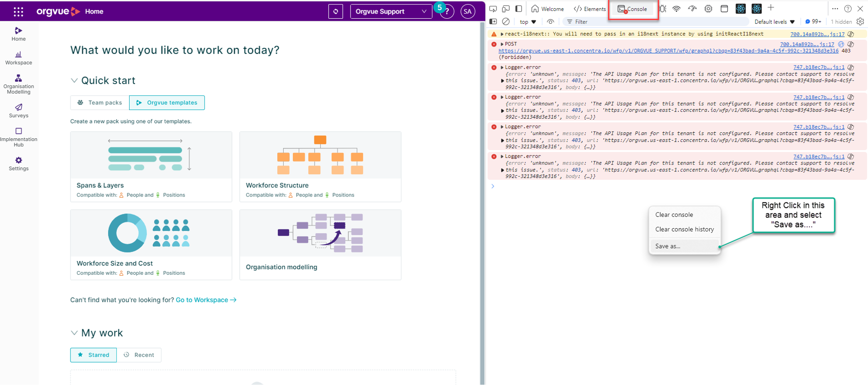The width and height of the screenshot is (868, 387).
Task: Open the top JavaScript context dropdown
Action: click(x=528, y=21)
